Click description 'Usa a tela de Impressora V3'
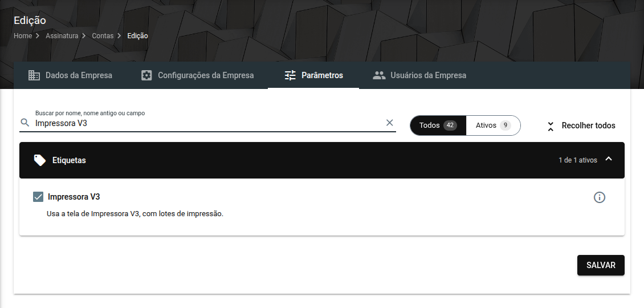644x308 pixels. 135,214
